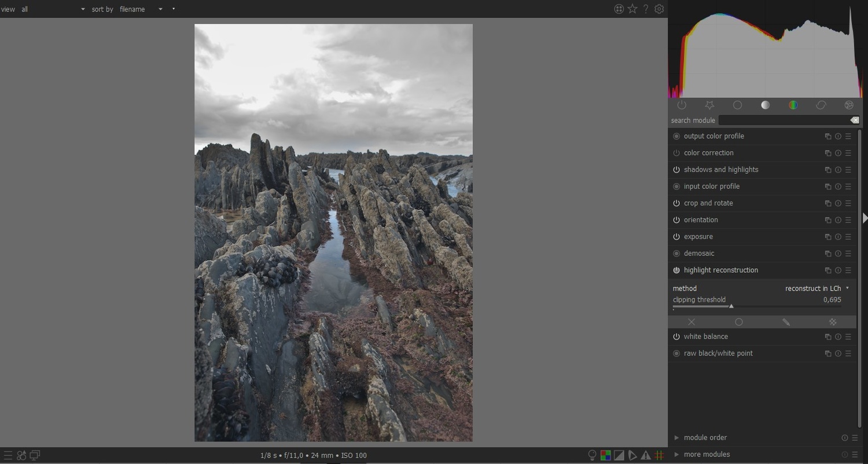
Task: Toggle gamut check warning icon
Action: [646, 455]
